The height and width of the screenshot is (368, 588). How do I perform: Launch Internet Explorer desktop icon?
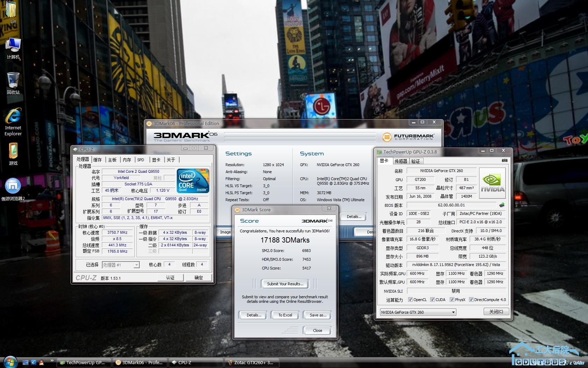13,122
